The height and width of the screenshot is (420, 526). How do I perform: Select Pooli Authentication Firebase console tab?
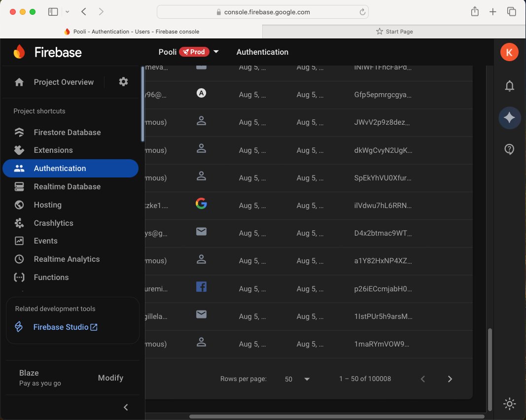click(131, 32)
